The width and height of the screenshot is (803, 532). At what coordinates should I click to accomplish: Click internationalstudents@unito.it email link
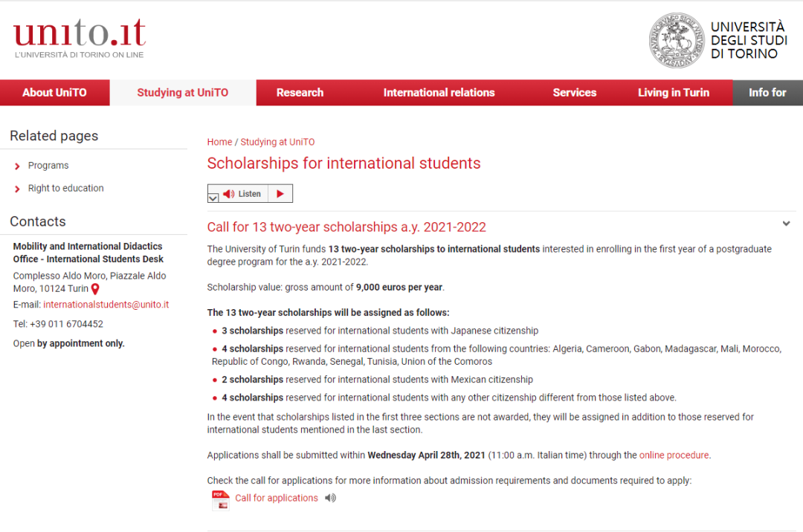106,305
